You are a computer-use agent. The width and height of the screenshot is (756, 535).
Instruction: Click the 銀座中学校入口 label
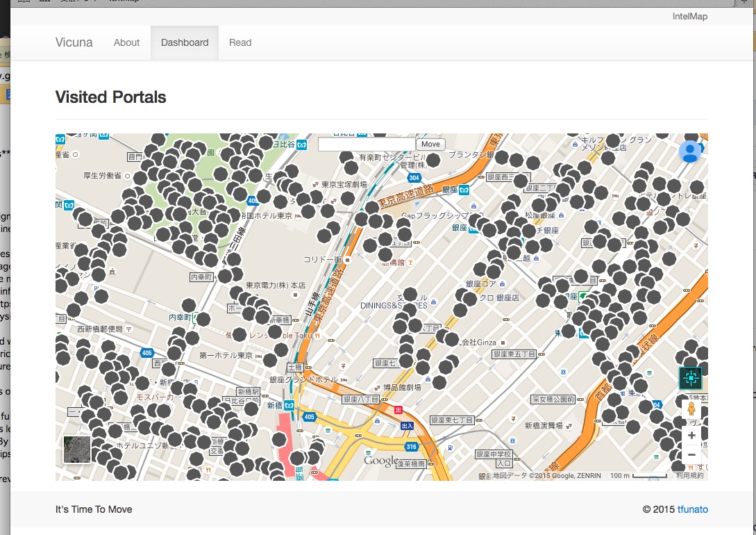tap(494, 459)
